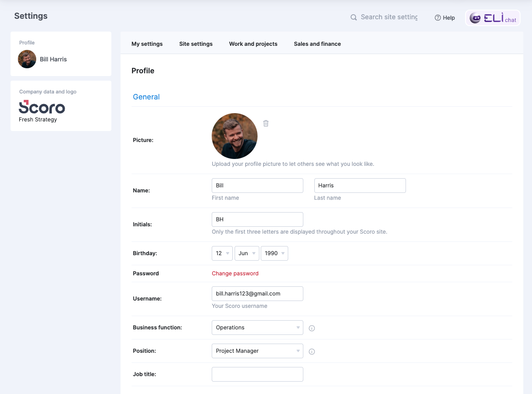Open the birthday year dropdown showing 1990
This screenshot has height=394, width=532.
coord(274,253)
